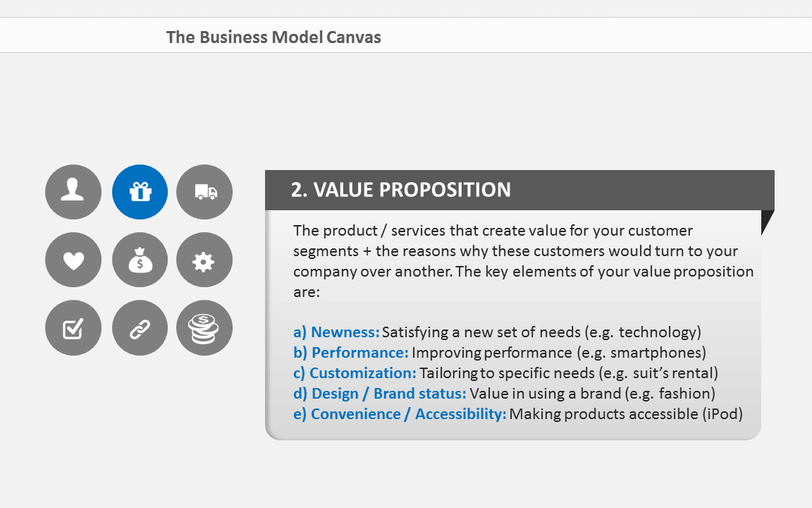This screenshot has height=508, width=812.
Task: Click the intro paragraph about customer segments
Action: pos(523,261)
